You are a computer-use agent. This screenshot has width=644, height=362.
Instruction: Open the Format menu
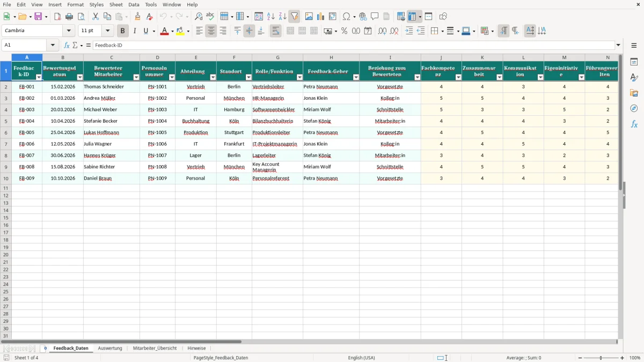75,4
